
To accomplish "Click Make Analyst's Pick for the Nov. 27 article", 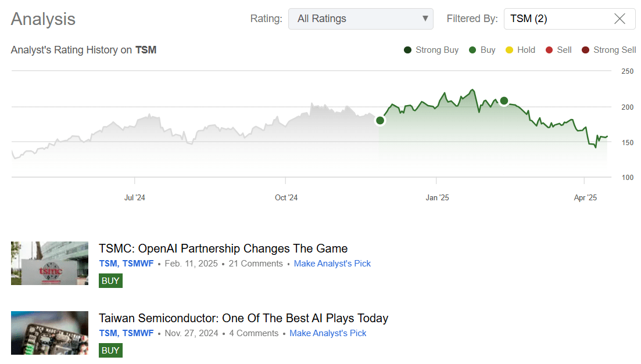I will (x=328, y=333).
